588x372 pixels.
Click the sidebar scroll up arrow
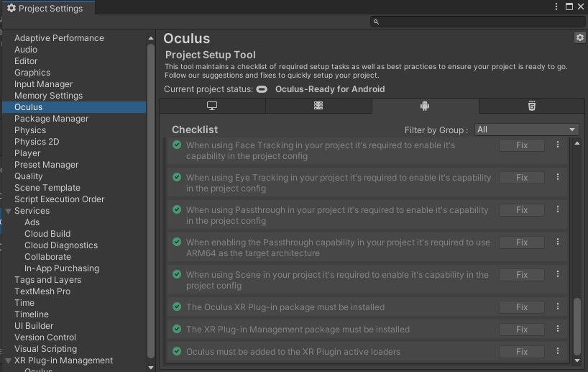tap(151, 38)
